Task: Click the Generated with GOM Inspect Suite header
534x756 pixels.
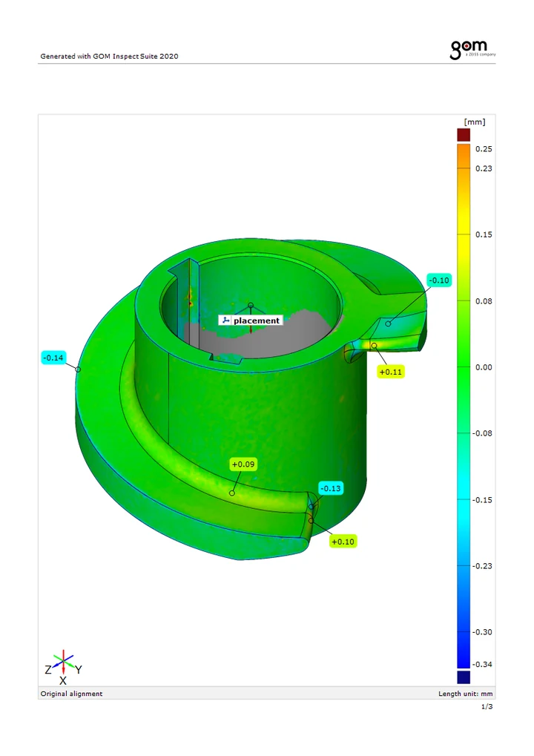Action: pyautogui.click(x=110, y=56)
